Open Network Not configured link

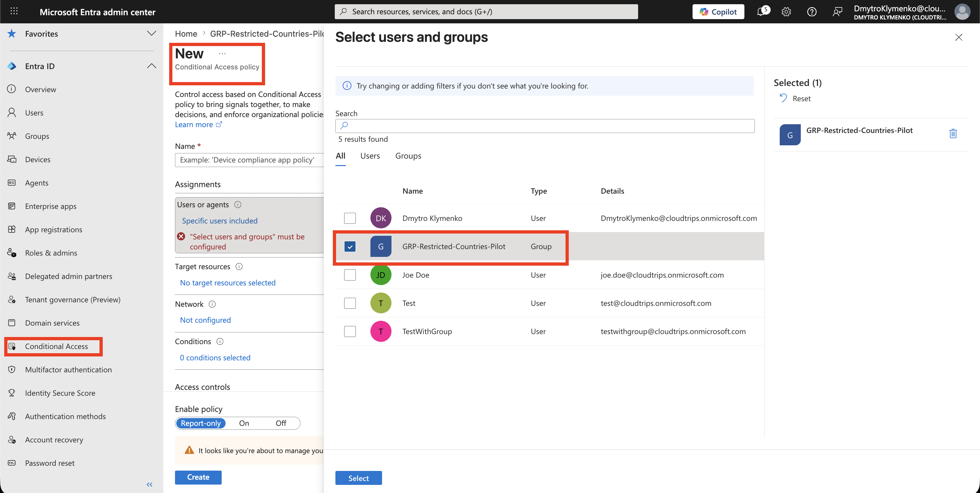[x=205, y=320]
